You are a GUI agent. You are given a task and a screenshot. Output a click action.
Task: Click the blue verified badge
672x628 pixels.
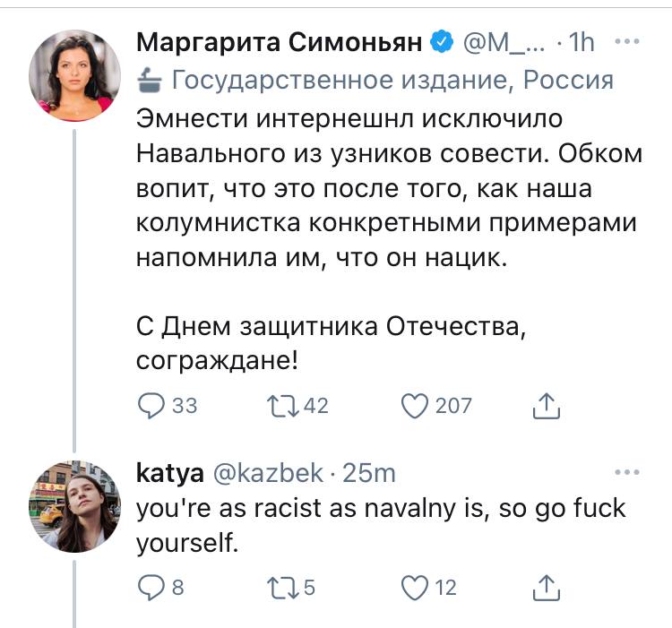click(441, 41)
